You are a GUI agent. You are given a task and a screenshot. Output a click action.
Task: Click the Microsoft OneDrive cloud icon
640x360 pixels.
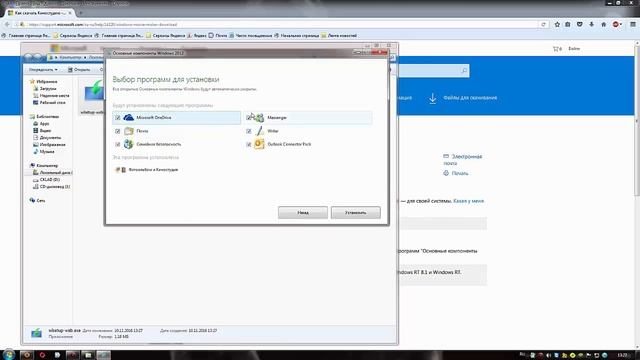point(129,118)
